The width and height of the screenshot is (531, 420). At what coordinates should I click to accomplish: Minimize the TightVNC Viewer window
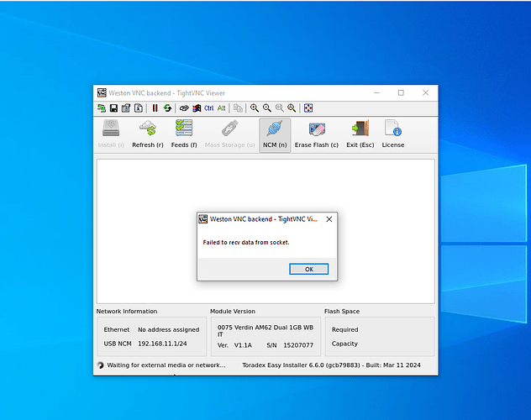tap(376, 92)
